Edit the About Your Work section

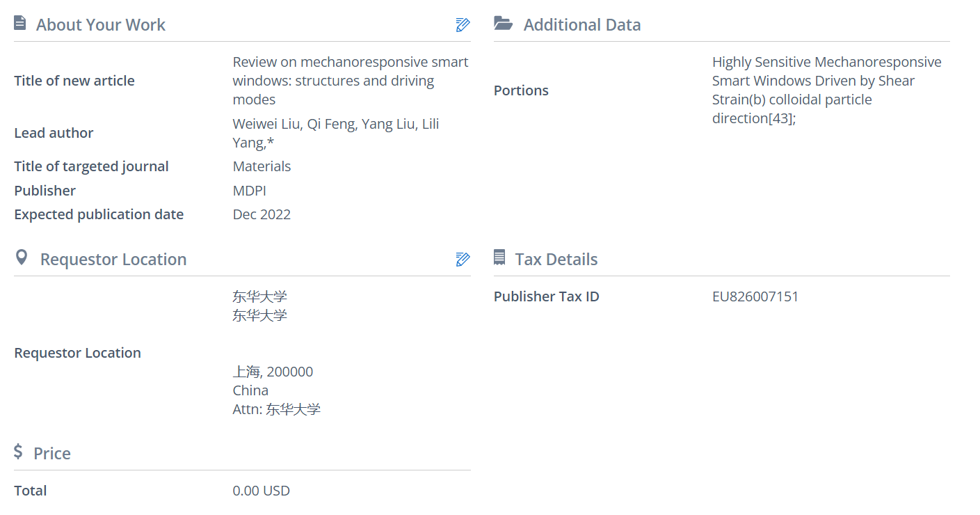pos(463,25)
